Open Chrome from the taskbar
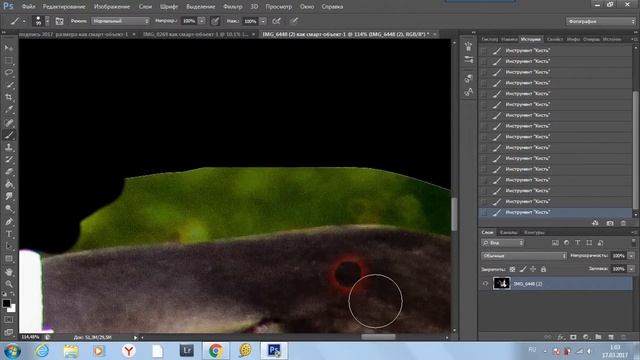The width and height of the screenshot is (640, 360). pyautogui.click(x=216, y=351)
